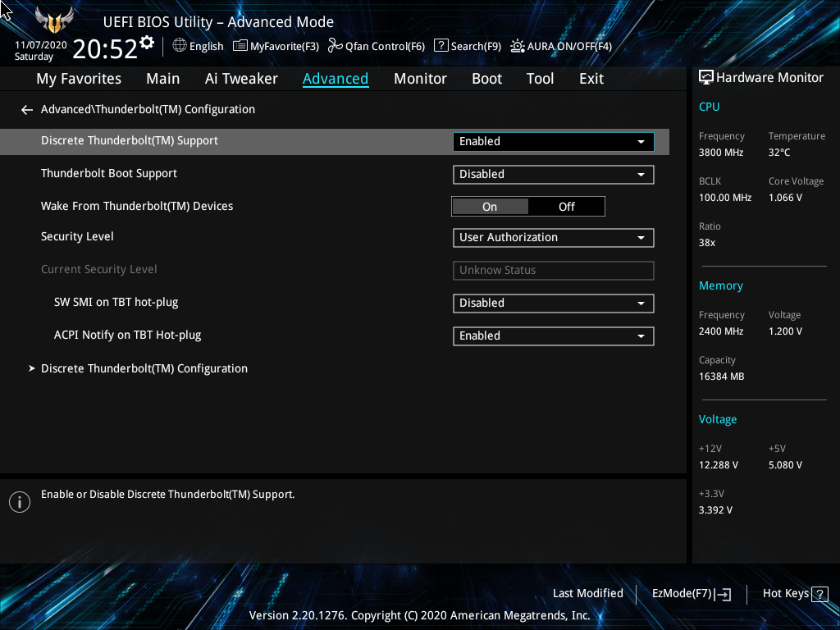Click memory frequency 2400 MHz value

(x=720, y=331)
